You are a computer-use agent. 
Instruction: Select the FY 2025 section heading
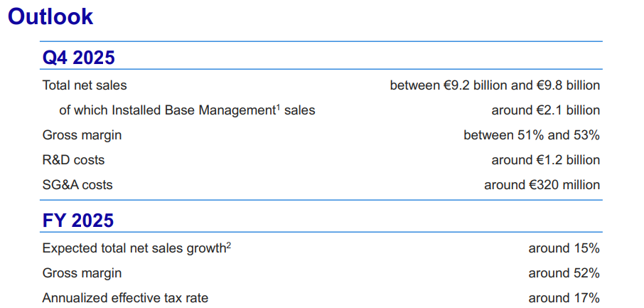[78, 221]
